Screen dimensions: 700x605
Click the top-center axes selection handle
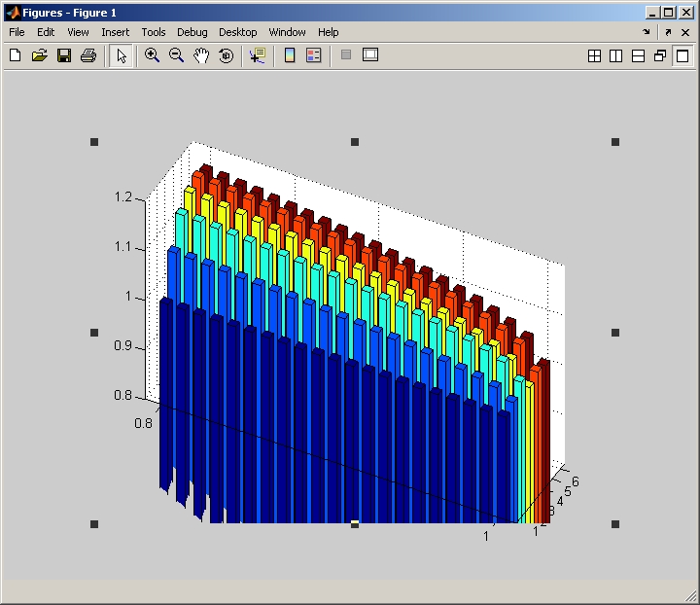(355, 142)
